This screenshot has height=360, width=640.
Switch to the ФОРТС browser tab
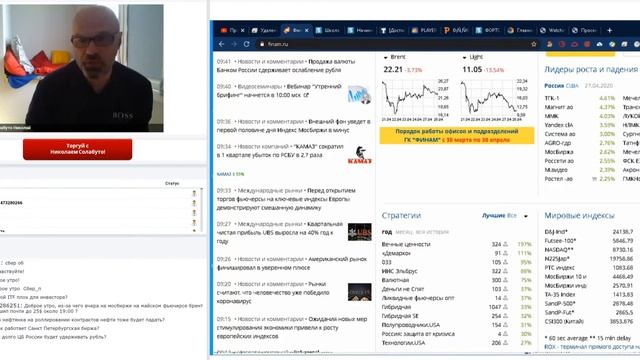[x=488, y=30]
